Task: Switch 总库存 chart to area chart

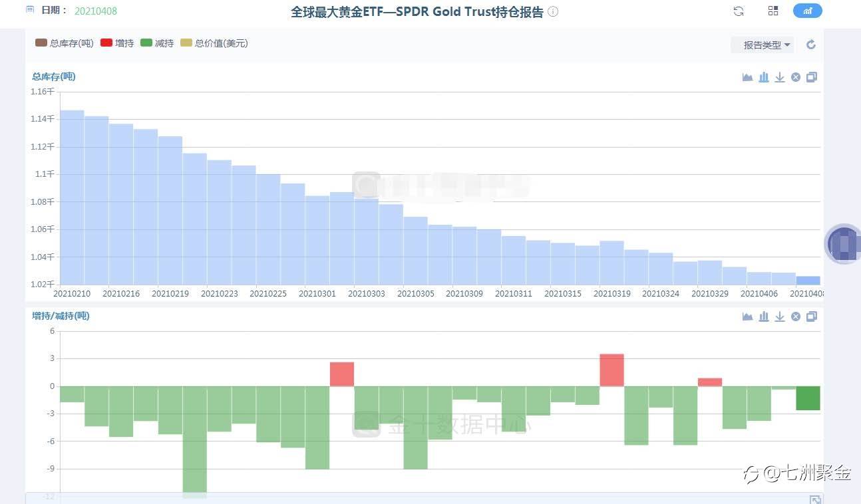Action: 747,77
